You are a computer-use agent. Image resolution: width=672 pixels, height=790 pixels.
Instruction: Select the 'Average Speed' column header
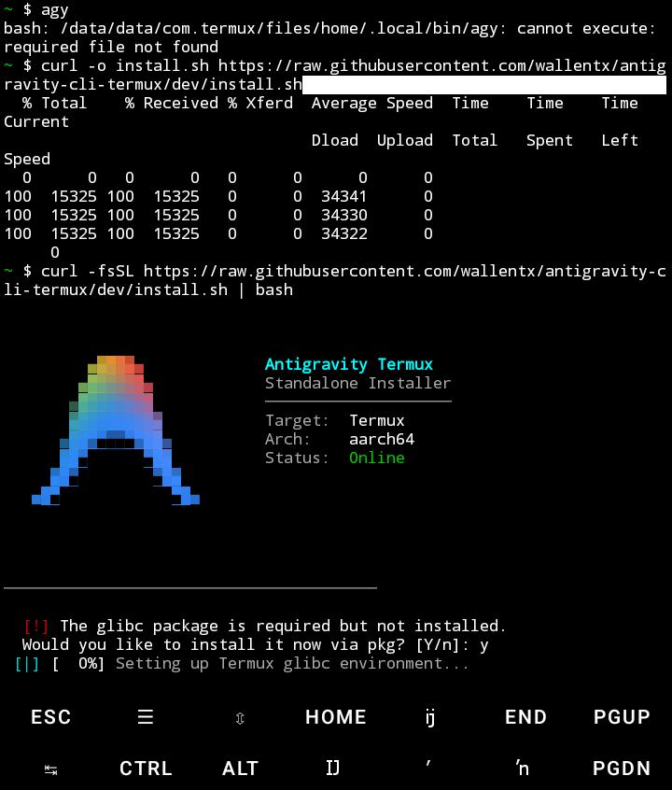pos(372,104)
